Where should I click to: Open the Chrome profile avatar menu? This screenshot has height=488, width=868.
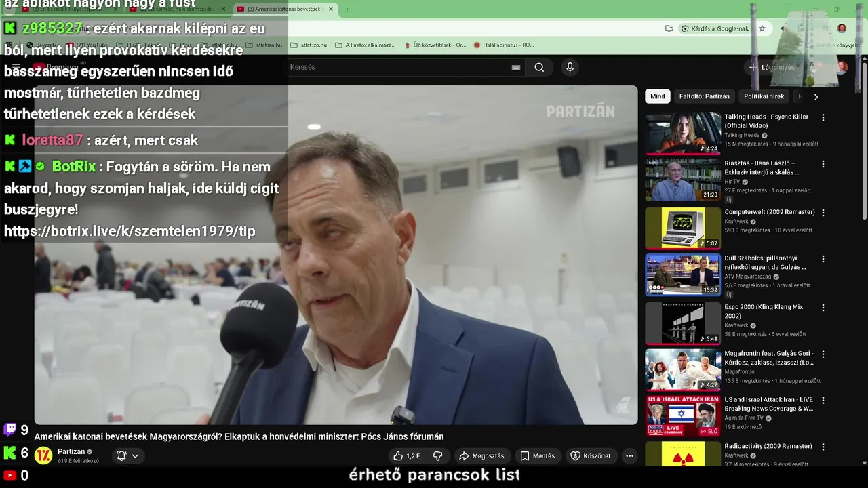coord(842,28)
